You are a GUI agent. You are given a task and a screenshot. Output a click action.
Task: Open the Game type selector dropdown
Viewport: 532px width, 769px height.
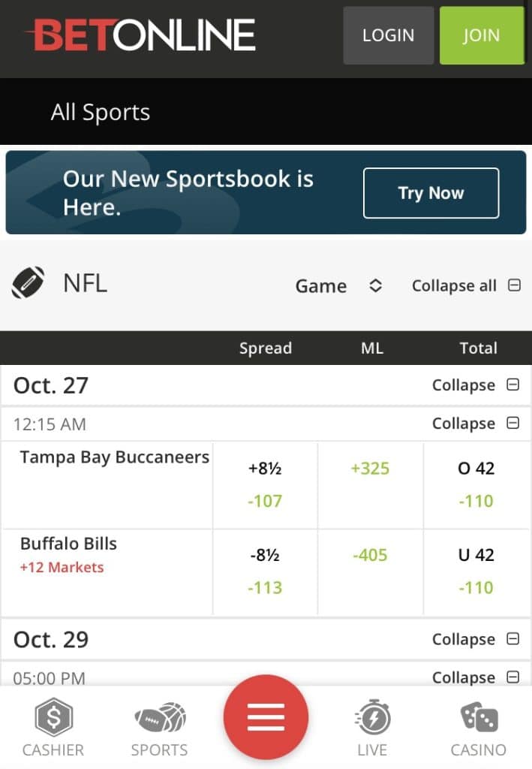pyautogui.click(x=339, y=285)
